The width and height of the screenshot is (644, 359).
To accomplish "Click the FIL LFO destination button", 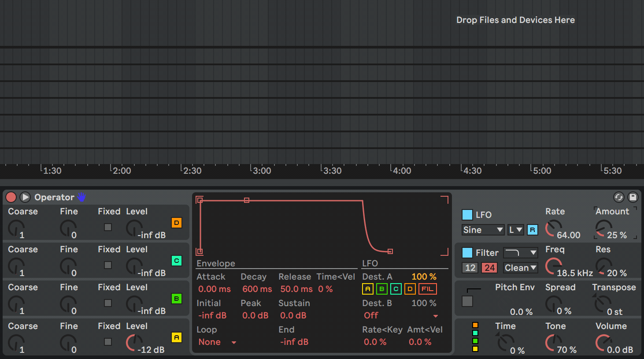I will pyautogui.click(x=427, y=289).
